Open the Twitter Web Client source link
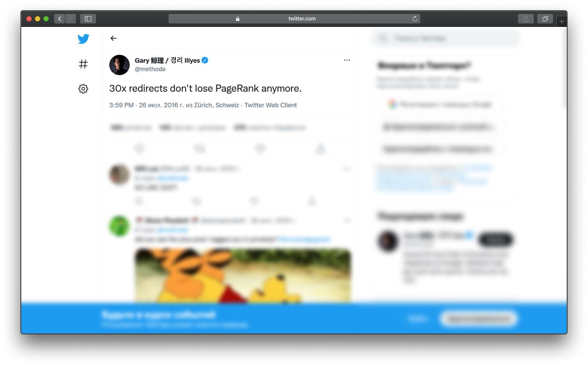Screen dimensions: 588x365 (x=271, y=105)
